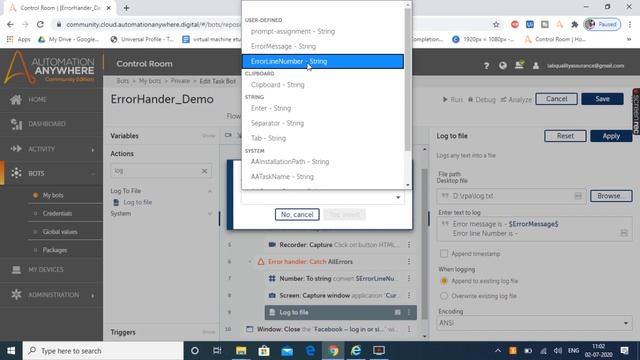Screen dimensions: 640x360
Task: Open the Encoding ANSI dropdown
Action: pyautogui.click(x=534, y=323)
